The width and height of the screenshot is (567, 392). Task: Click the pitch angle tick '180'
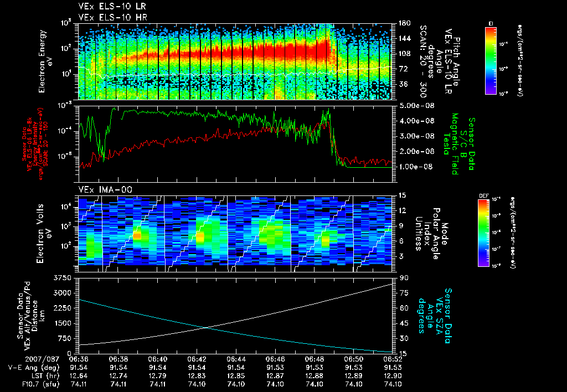(404, 23)
